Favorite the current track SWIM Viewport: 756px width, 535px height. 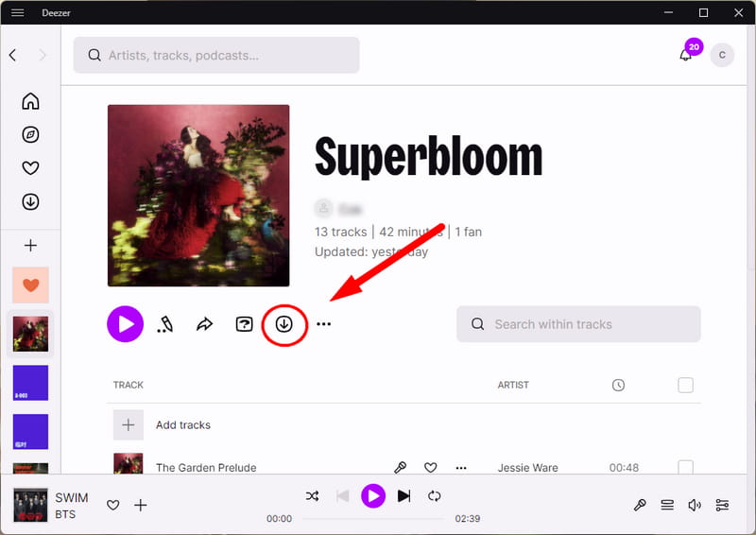tap(112, 505)
